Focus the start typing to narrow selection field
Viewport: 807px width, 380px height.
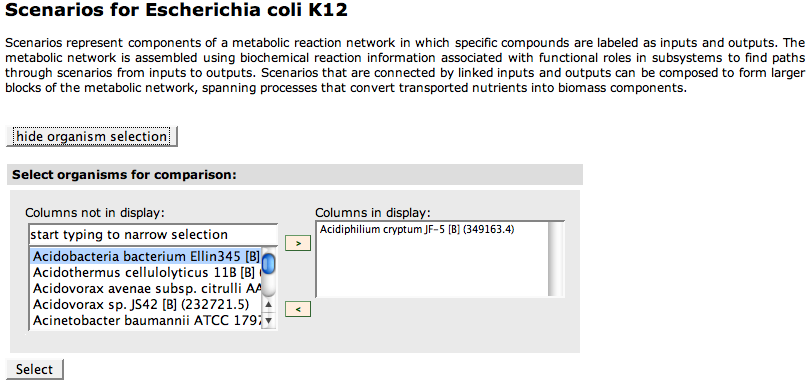click(x=153, y=234)
